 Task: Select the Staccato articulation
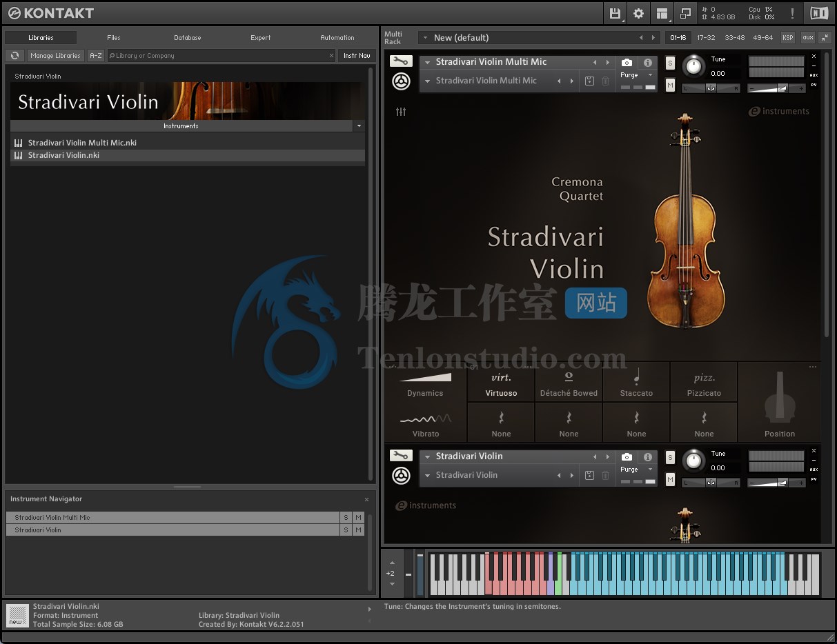pyautogui.click(x=636, y=383)
